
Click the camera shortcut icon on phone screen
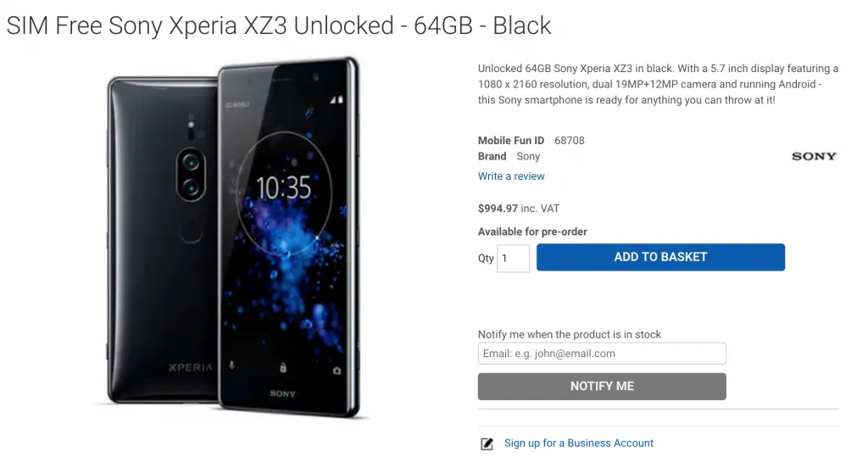337,371
